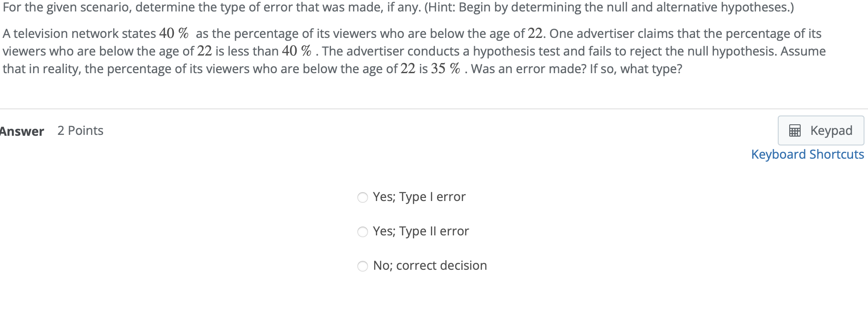Click the radio circle beside No; correct decision
Viewport: 868px width, 335px height.
pos(363,266)
